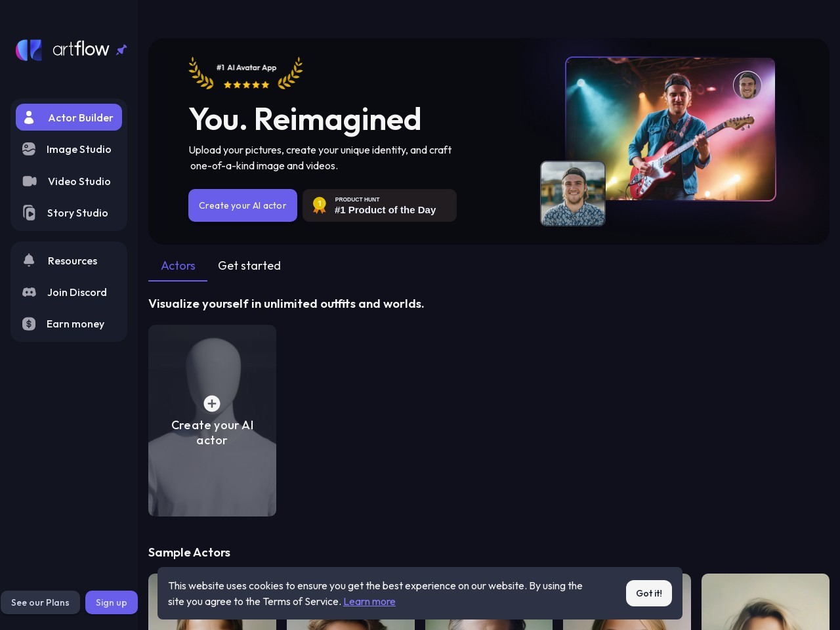Screen dimensions: 840x630
Task: Click the Sign up button
Action: (x=111, y=602)
